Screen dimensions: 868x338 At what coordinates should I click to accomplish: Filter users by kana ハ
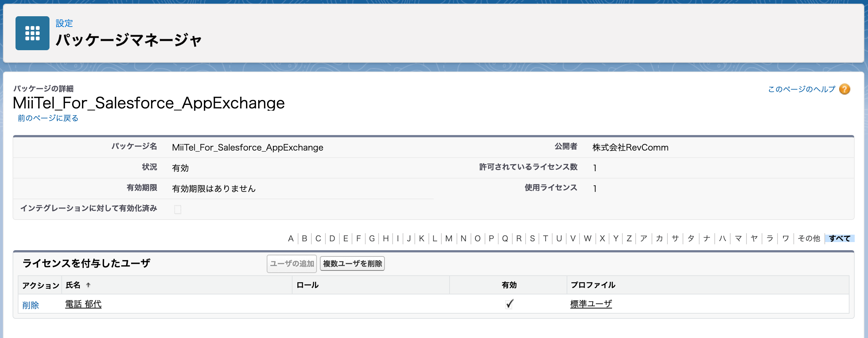[722, 238]
